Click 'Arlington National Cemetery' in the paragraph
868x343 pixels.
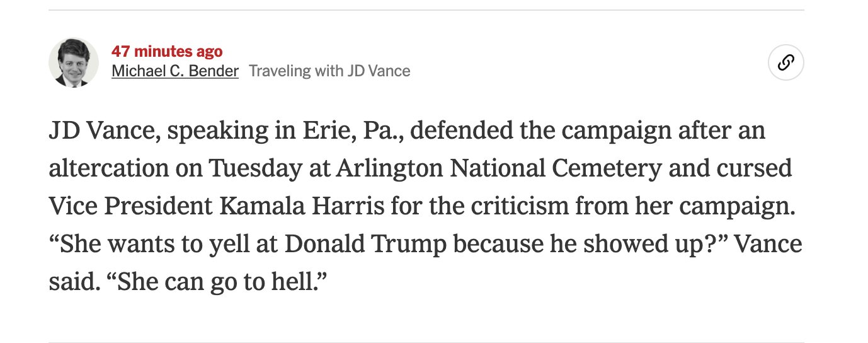coord(500,169)
